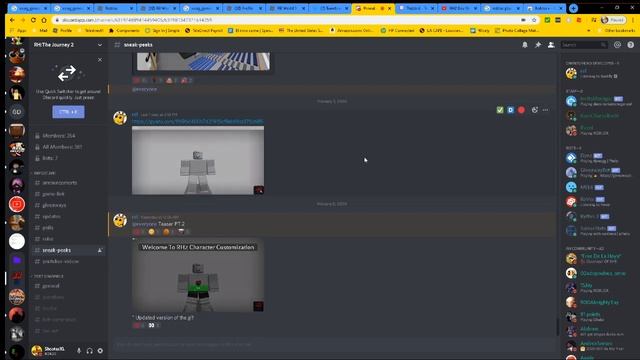The image size is (640, 360).
Task: Open the white circle server icon
Action: tap(17, 241)
